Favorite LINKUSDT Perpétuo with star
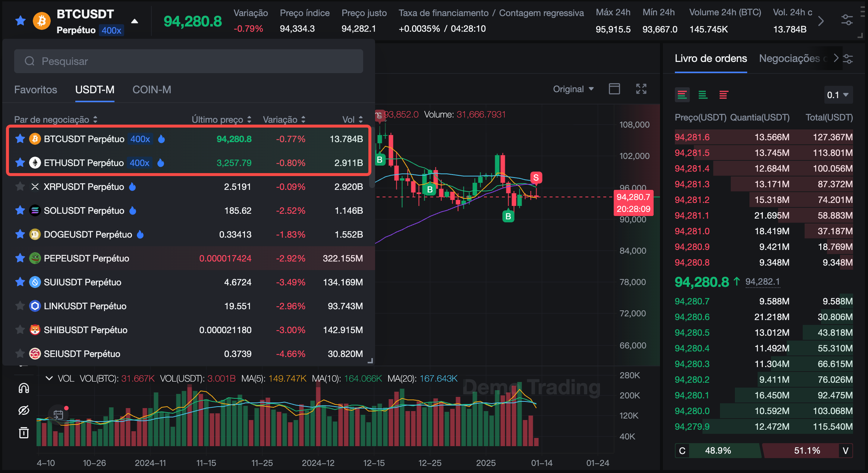 click(x=20, y=306)
